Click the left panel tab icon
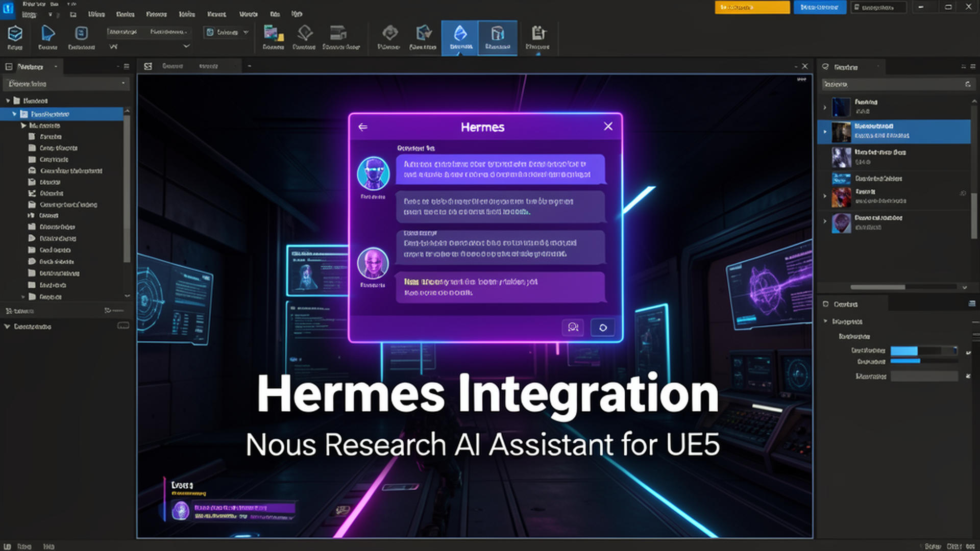 click(9, 66)
